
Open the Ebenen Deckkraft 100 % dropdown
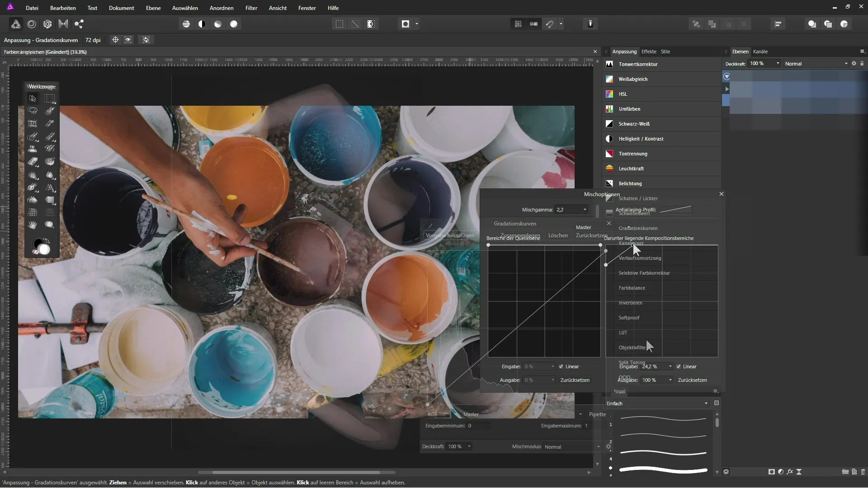click(764, 64)
